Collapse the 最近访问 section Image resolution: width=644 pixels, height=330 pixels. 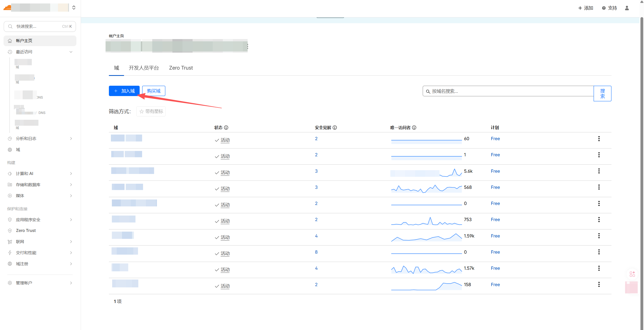(71, 52)
